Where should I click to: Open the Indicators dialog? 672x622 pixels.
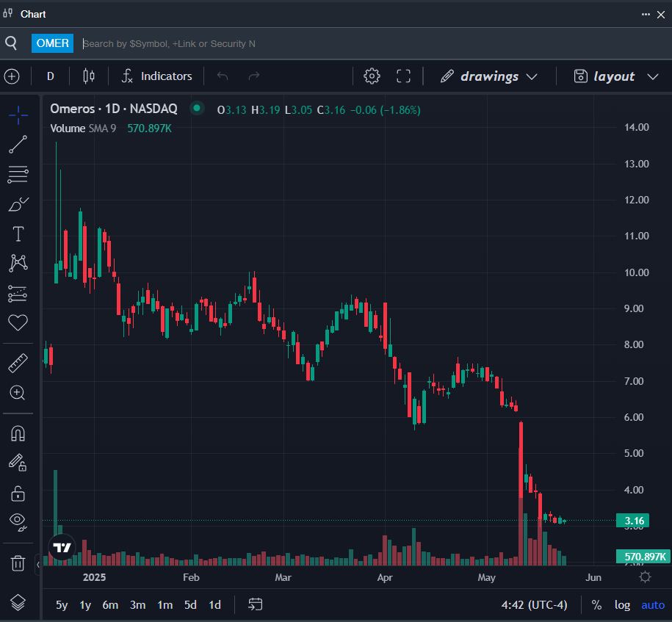(x=157, y=76)
